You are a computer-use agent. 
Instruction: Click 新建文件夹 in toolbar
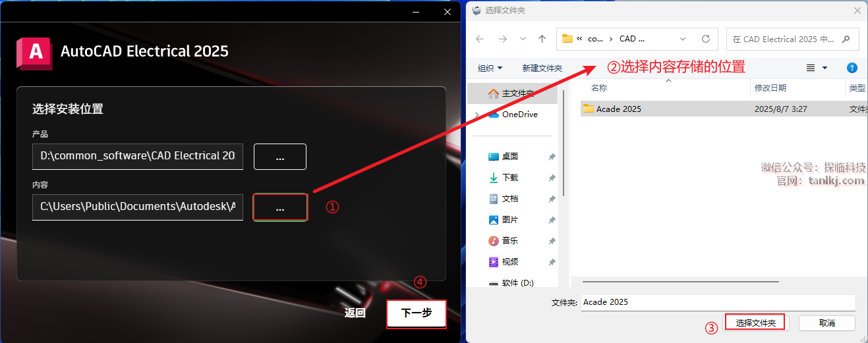click(x=542, y=68)
